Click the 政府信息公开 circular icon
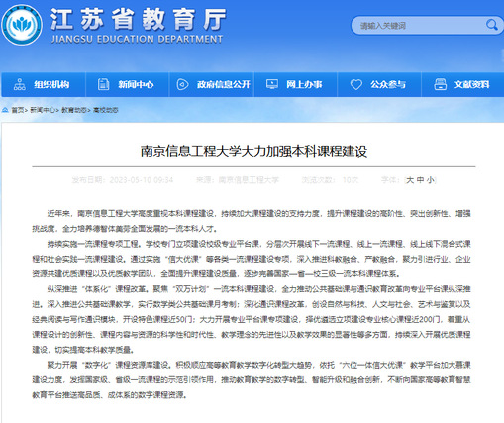The height and width of the screenshot is (423, 504). click(182, 84)
